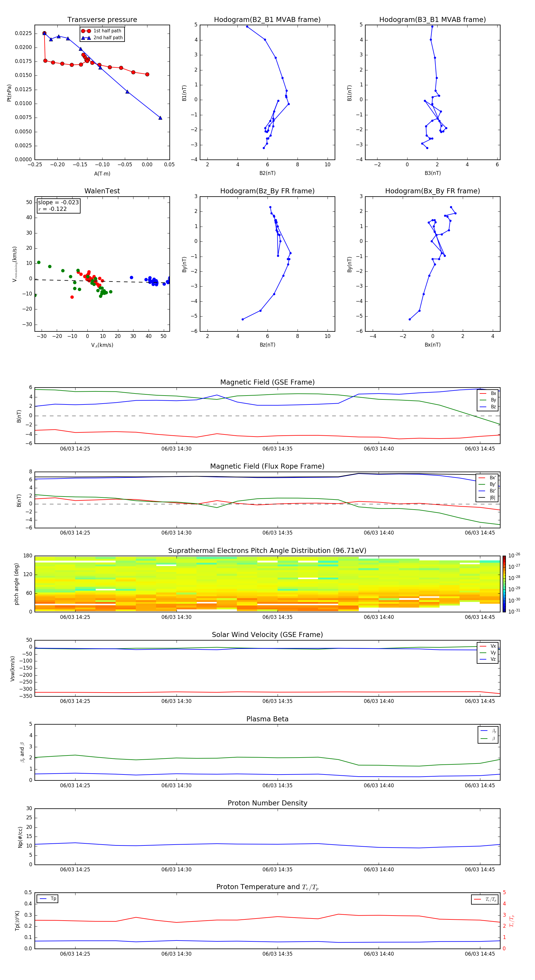Click the top point of Bz_By hodogram curve

point(270,207)
